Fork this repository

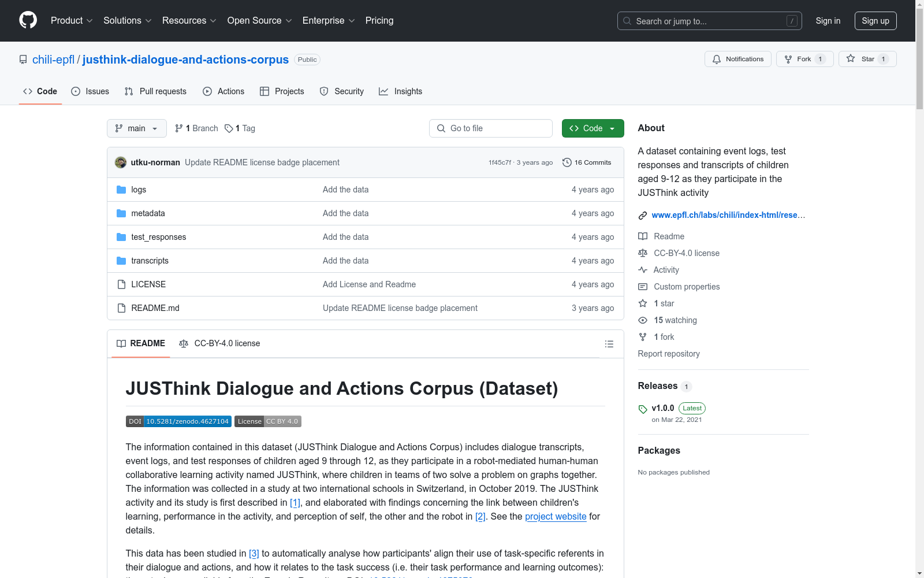[x=805, y=59]
